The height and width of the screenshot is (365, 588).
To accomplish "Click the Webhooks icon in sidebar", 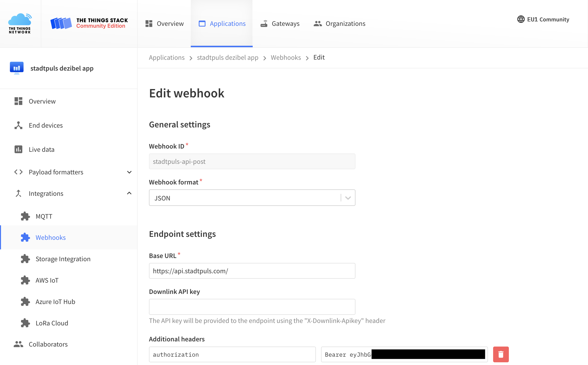I will (26, 237).
